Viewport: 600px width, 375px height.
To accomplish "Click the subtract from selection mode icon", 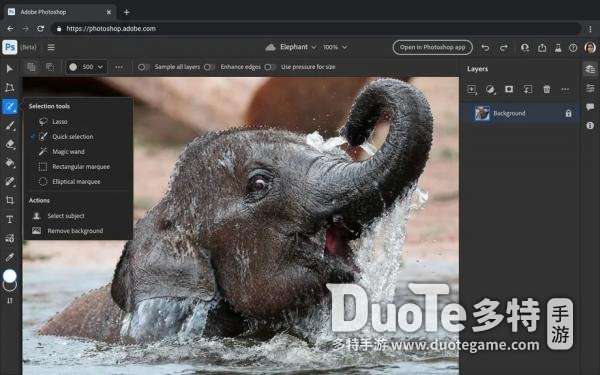I will click(x=50, y=67).
